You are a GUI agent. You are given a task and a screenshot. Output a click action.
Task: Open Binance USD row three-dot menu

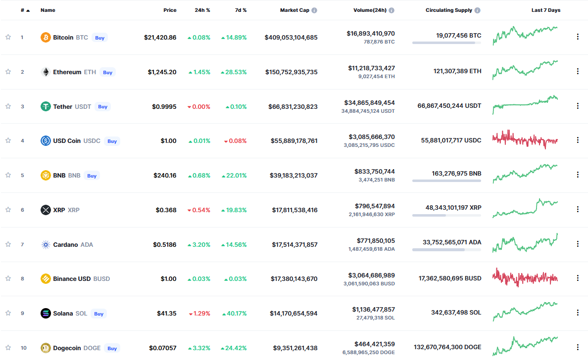point(578,278)
